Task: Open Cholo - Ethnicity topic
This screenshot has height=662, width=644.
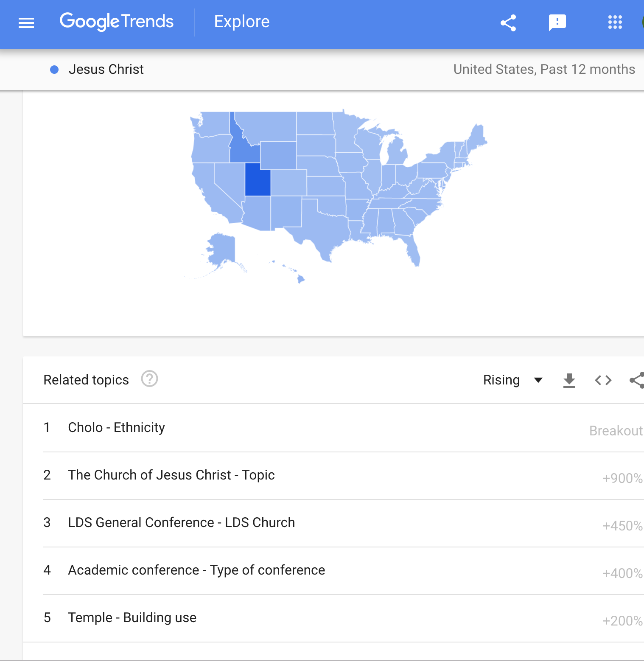Action: 116,427
